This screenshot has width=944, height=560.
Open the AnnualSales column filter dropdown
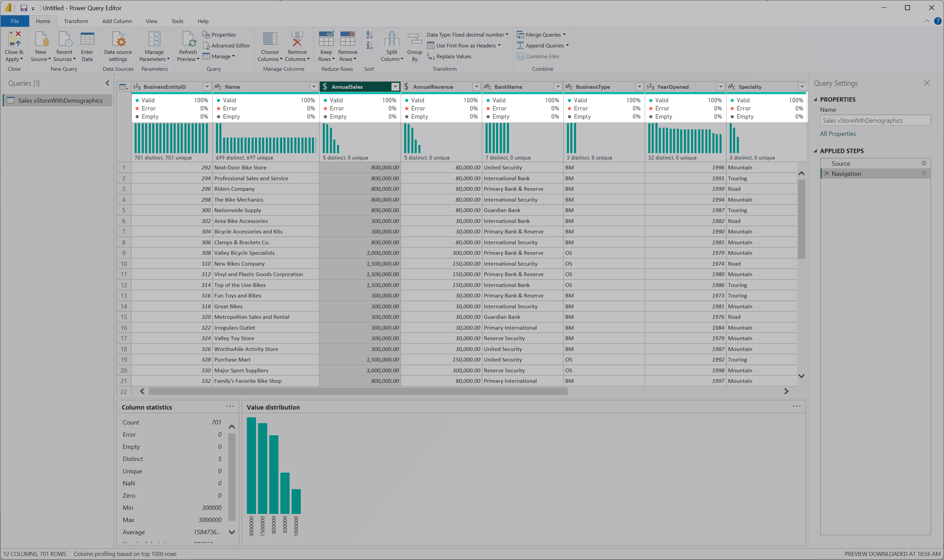tap(395, 86)
